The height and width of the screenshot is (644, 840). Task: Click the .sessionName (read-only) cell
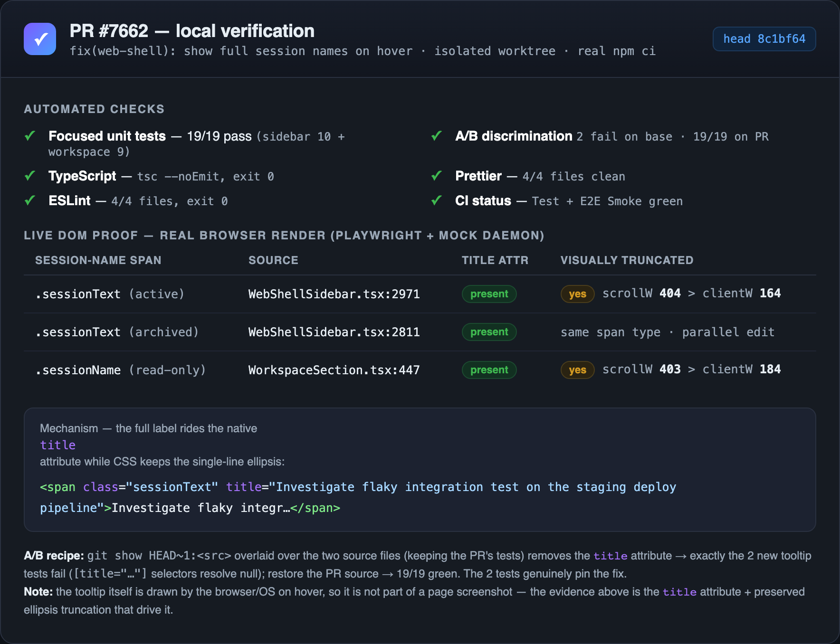[121, 370]
